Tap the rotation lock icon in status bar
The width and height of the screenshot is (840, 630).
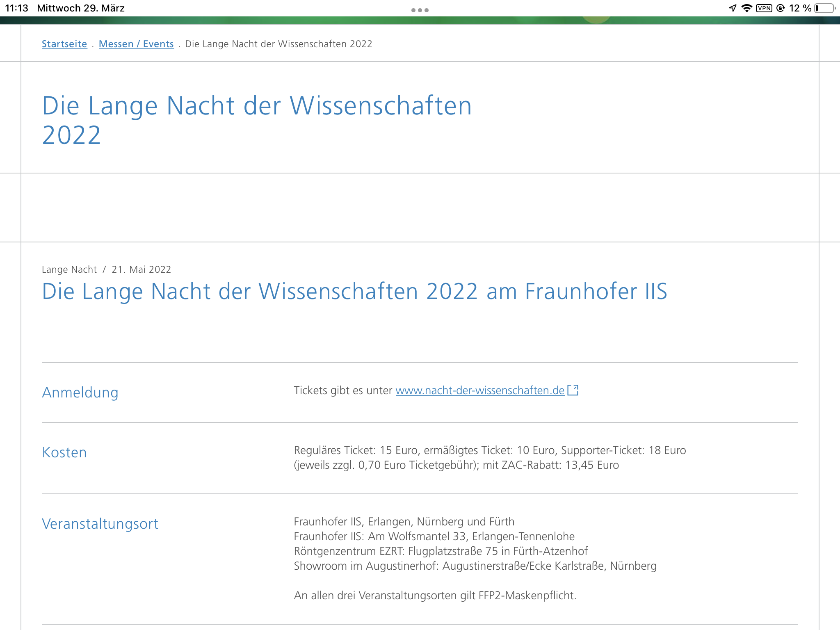pyautogui.click(x=781, y=8)
